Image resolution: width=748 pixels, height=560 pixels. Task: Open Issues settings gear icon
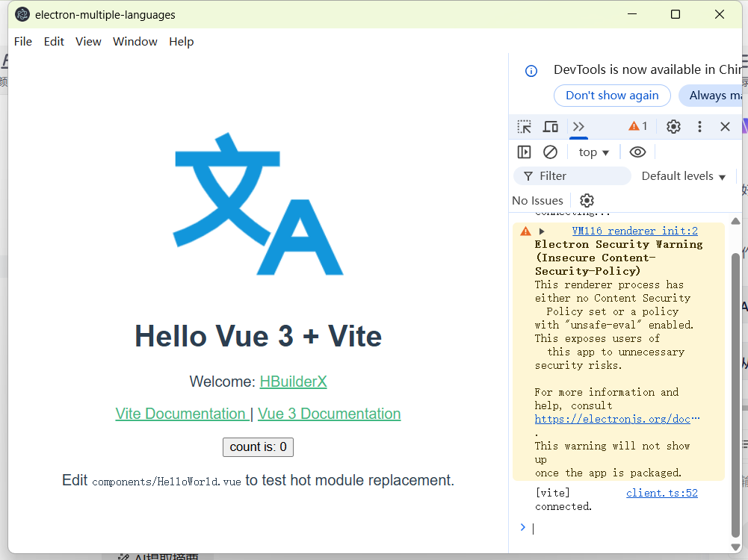(x=587, y=201)
